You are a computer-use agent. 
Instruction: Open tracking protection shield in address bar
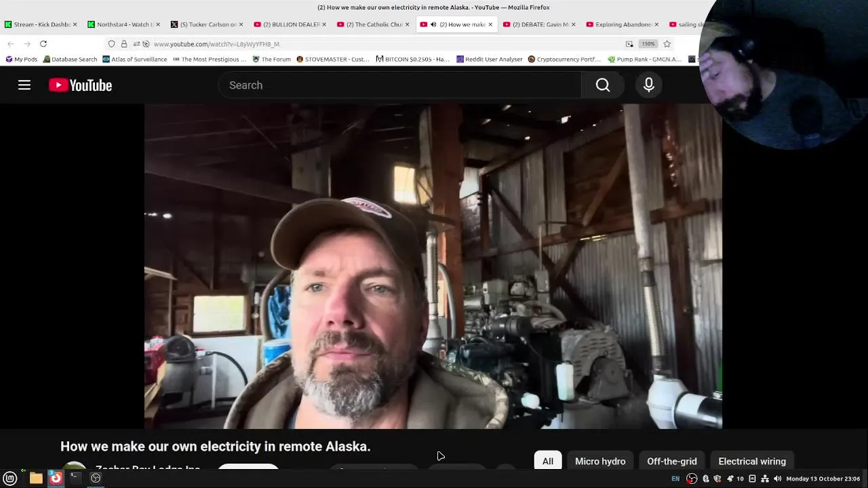[112, 44]
